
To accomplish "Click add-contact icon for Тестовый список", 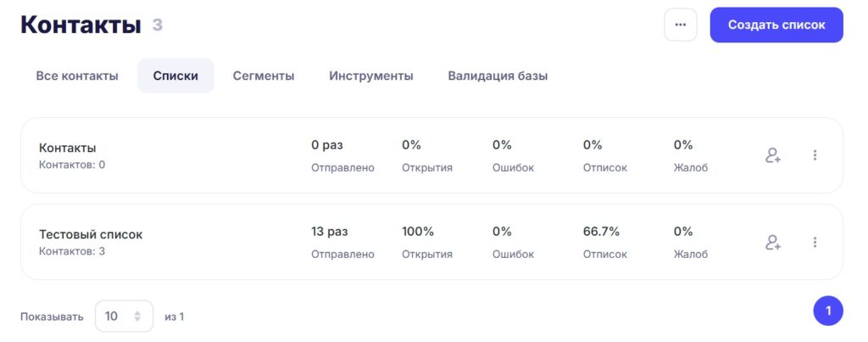I will point(773,242).
